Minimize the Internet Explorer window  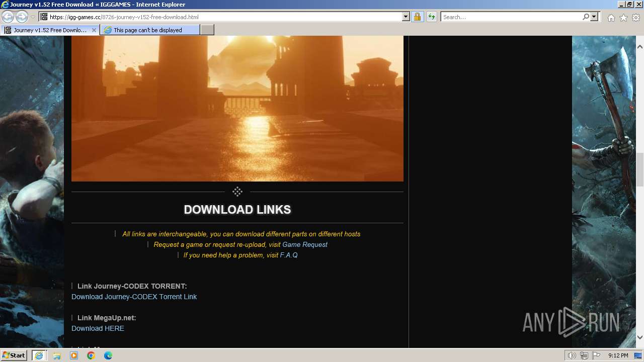pos(621,4)
